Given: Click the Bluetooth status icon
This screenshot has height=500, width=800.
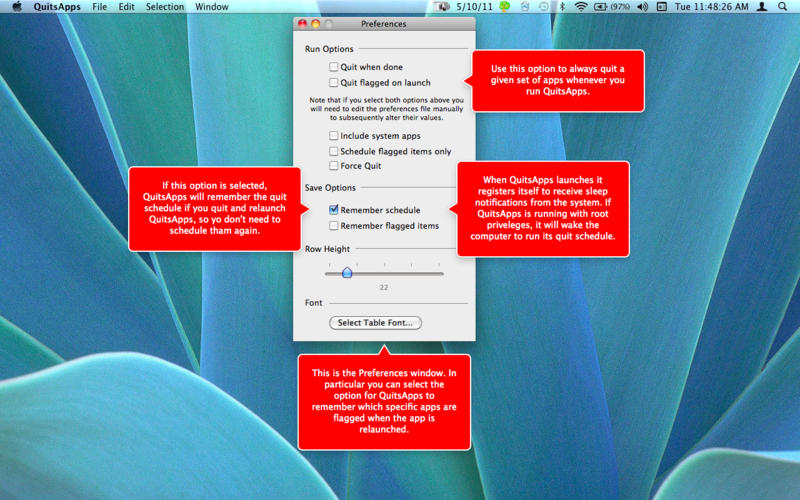Looking at the screenshot, I should [562, 7].
